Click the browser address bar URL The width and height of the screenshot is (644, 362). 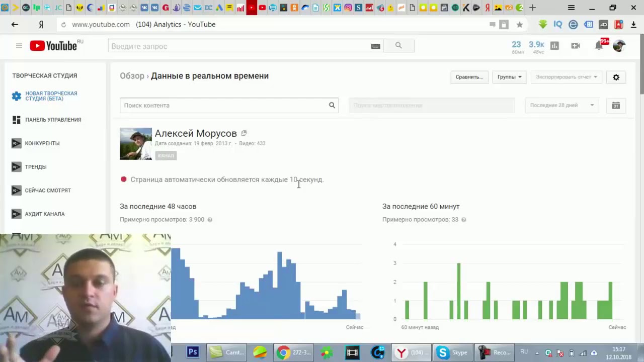(x=101, y=24)
